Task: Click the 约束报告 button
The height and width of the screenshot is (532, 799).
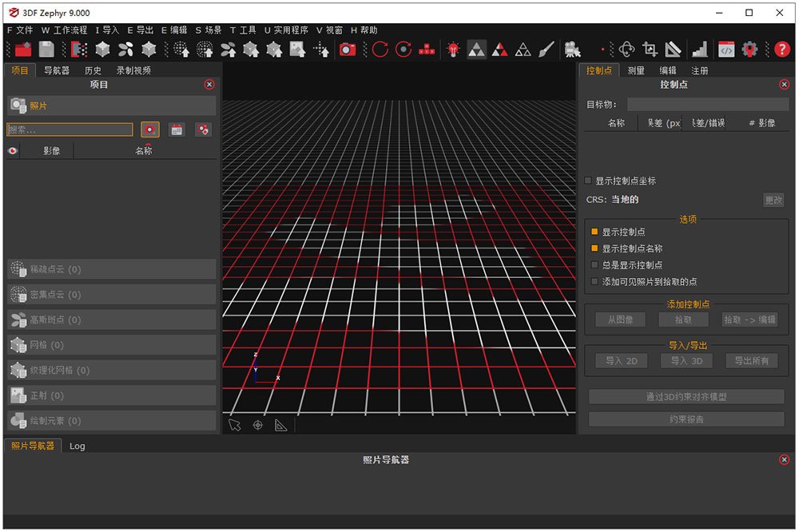Action: 686,419
